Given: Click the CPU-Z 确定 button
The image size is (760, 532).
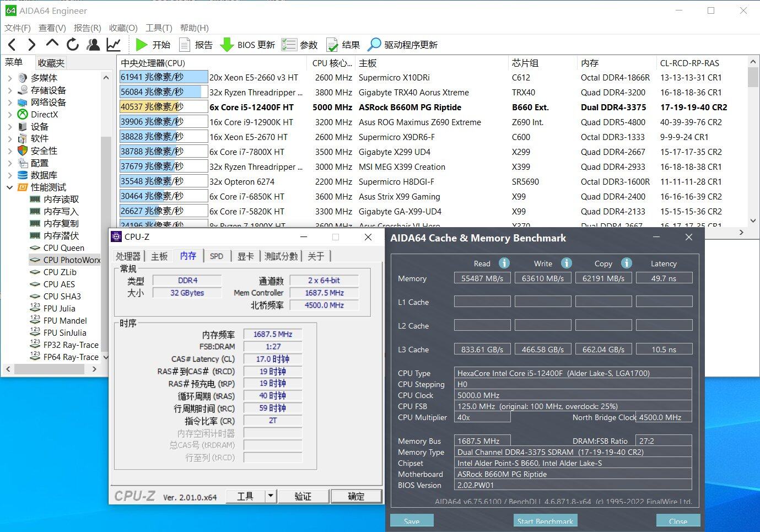Looking at the screenshot, I should 356,496.
